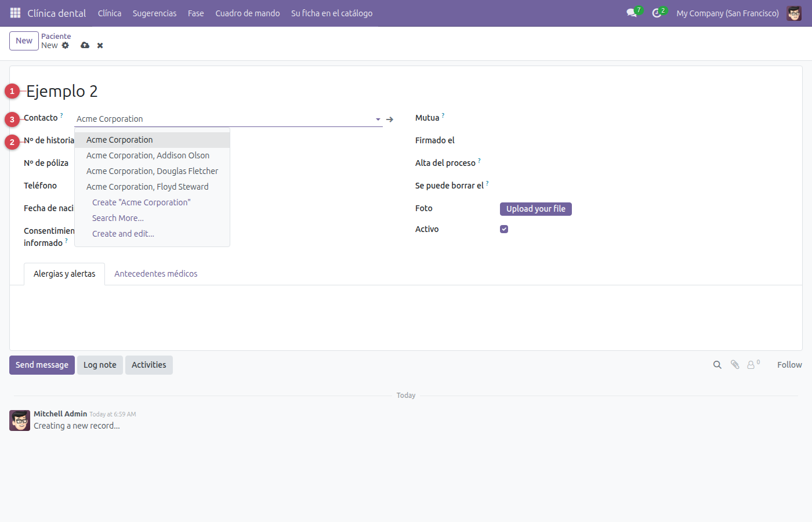Click Mitchell Admin's avatar in the chatter message

pyautogui.click(x=20, y=420)
